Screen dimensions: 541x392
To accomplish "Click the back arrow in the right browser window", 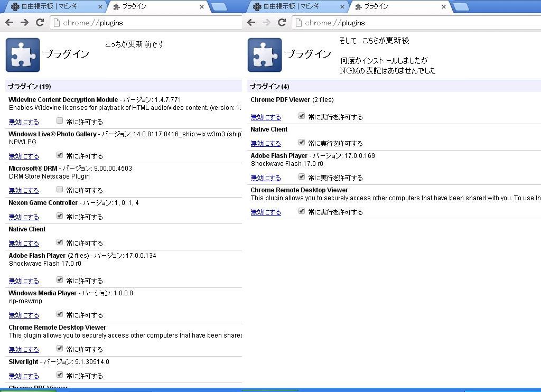I will [251, 22].
